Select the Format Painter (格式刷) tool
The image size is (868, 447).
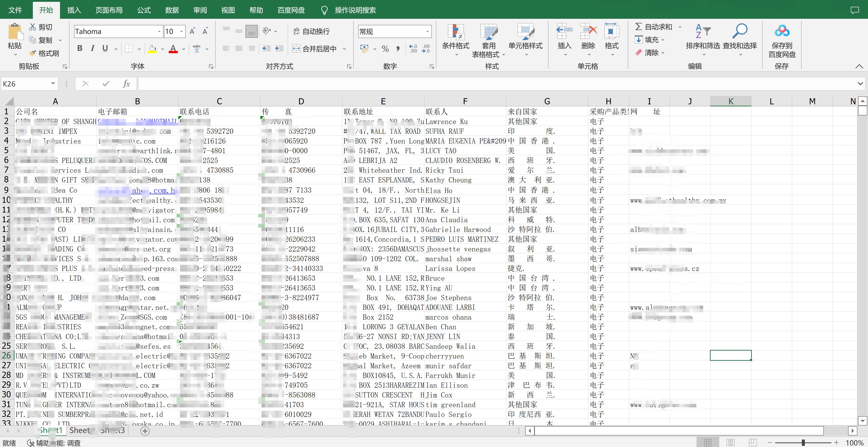[44, 53]
